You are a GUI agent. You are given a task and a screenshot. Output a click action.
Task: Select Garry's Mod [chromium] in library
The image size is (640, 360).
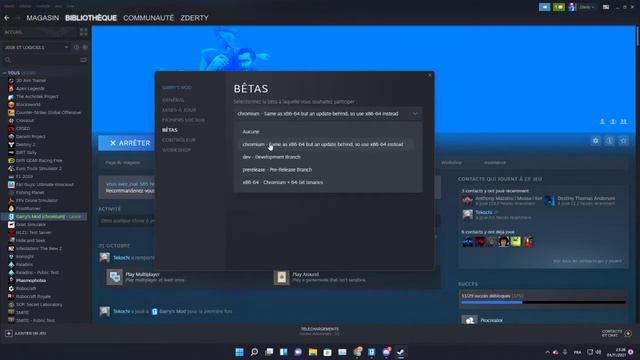tap(45, 217)
